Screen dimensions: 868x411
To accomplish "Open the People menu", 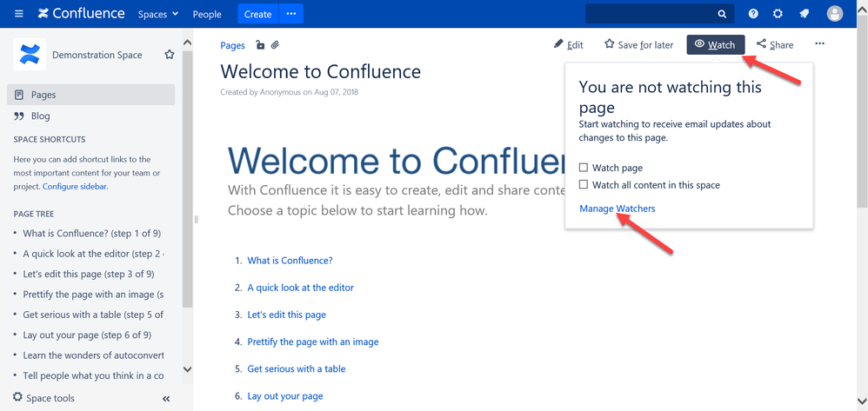I will pos(207,15).
